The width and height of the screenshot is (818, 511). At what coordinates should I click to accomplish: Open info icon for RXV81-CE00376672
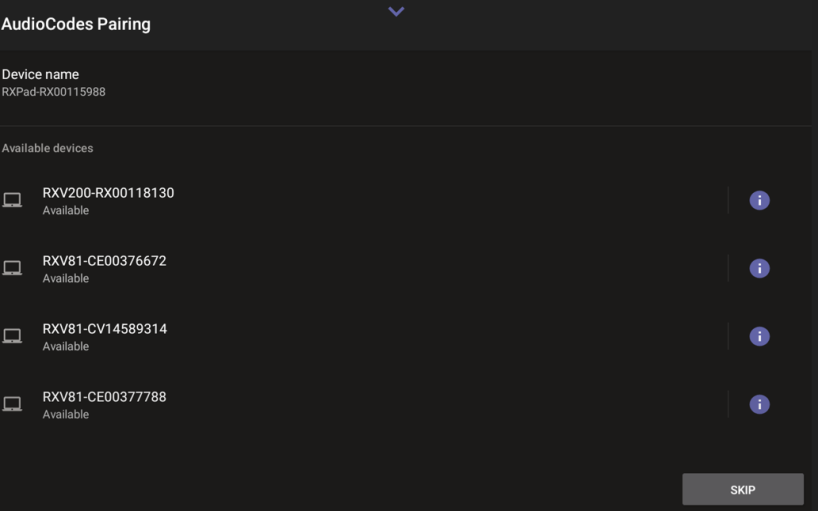759,268
